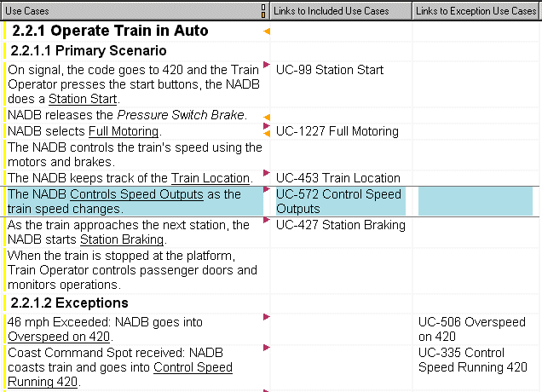This screenshot has height=392, width=542.
Task: Open the UC-506 Overspeed on 420 link
Action: (x=472, y=329)
